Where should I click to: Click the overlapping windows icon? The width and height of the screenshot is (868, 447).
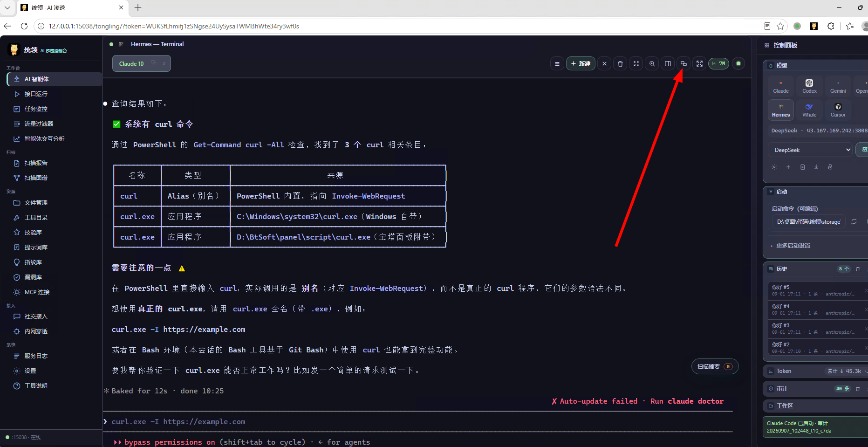coord(683,64)
